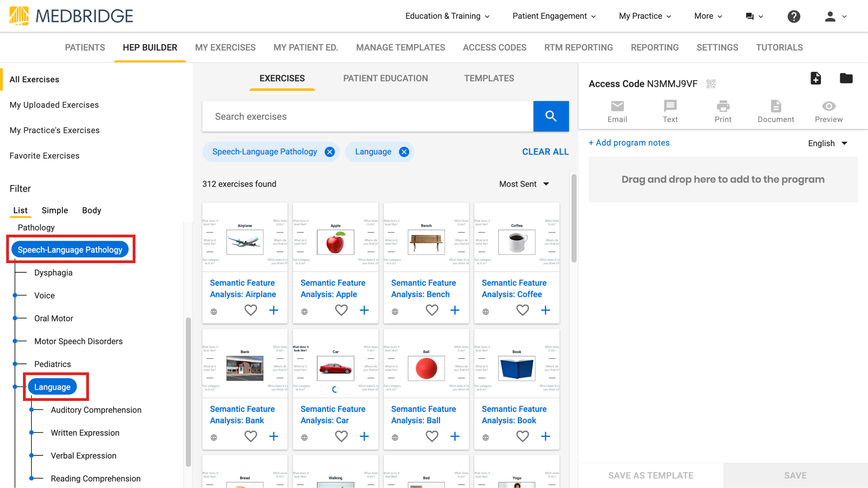868x488 pixels.
Task: Favorite the Ball exercise with the heart
Action: coord(432,436)
